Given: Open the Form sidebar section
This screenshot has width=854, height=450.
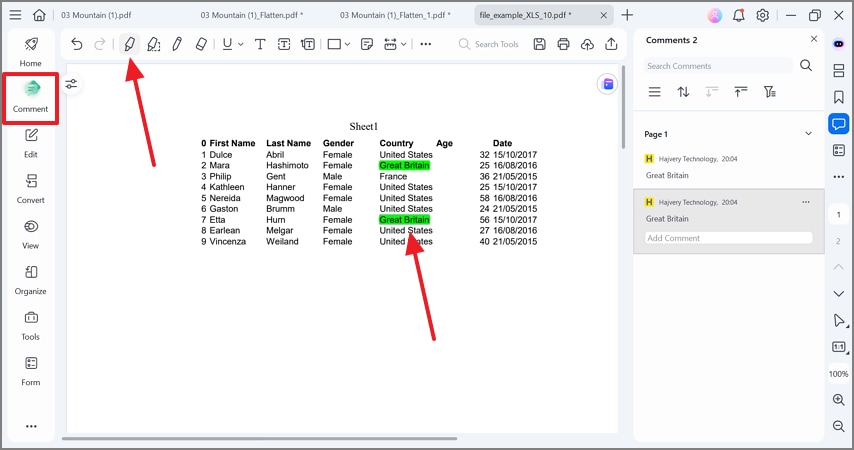Looking at the screenshot, I should pyautogui.click(x=30, y=371).
